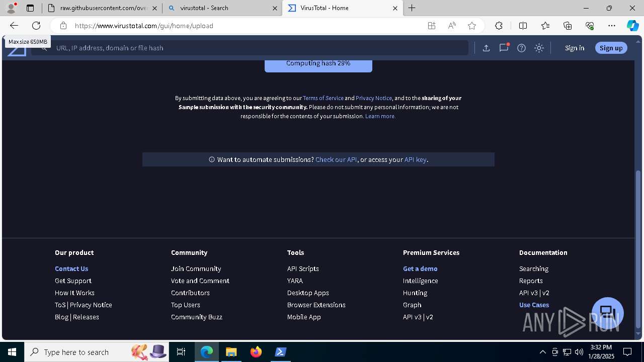This screenshot has width=644, height=362.
Task: Open the Favorites list icon
Action: pyautogui.click(x=545, y=26)
